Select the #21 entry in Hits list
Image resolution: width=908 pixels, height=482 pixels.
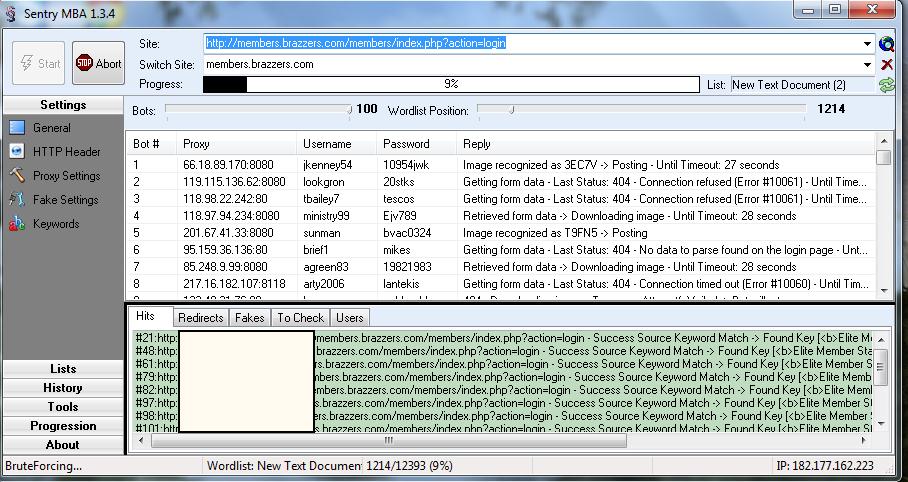point(503,338)
